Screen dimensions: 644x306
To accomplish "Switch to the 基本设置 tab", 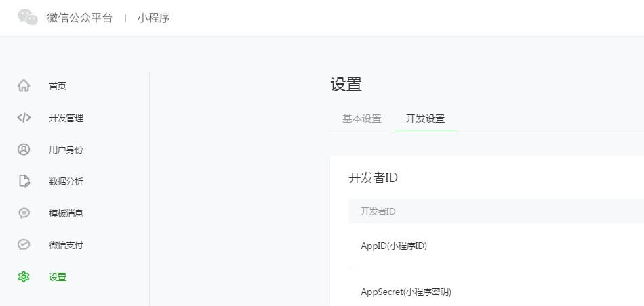I will pyautogui.click(x=362, y=118).
